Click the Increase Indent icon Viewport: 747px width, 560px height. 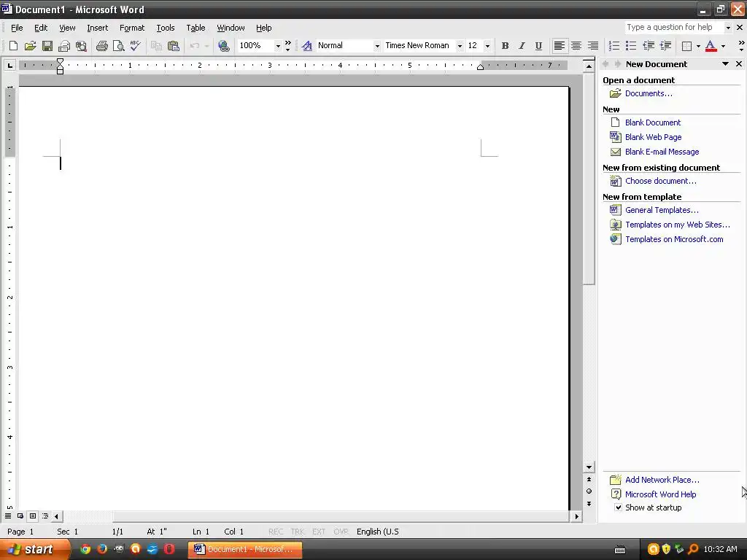tap(665, 46)
